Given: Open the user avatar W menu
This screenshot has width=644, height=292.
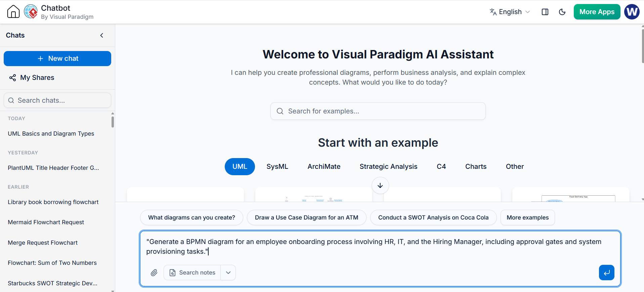Looking at the screenshot, I should coord(632,12).
